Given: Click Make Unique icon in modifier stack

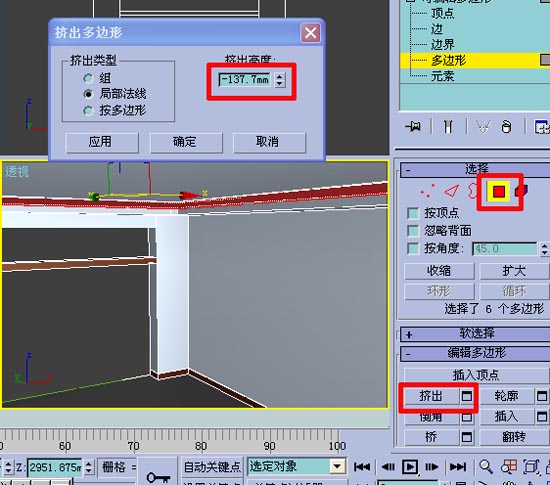Looking at the screenshot, I should tap(483, 127).
